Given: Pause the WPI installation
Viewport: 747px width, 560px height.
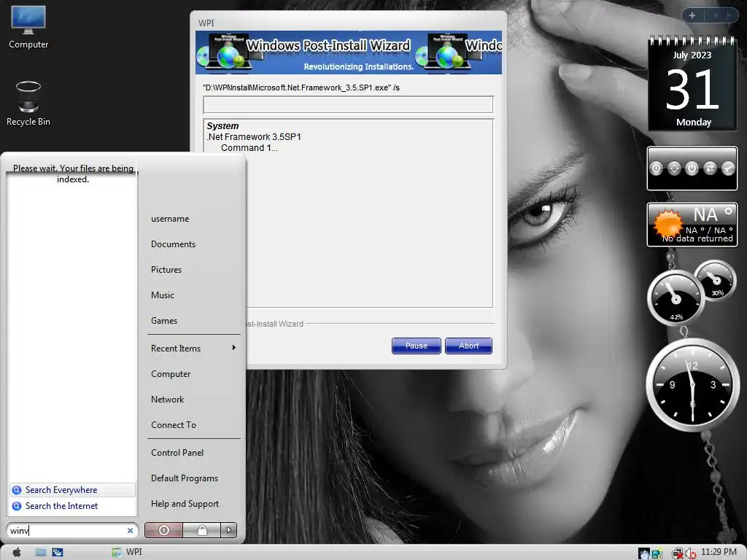Looking at the screenshot, I should [x=417, y=346].
